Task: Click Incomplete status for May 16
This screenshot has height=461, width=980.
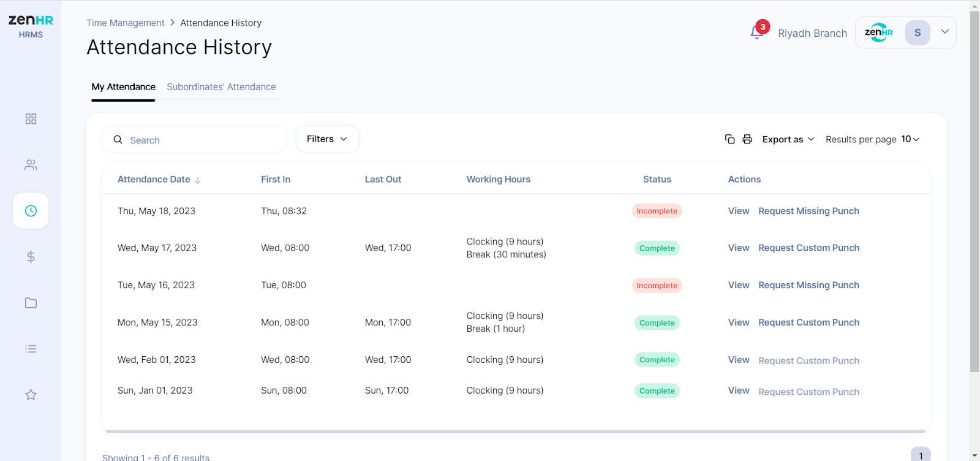Action: [x=657, y=286]
